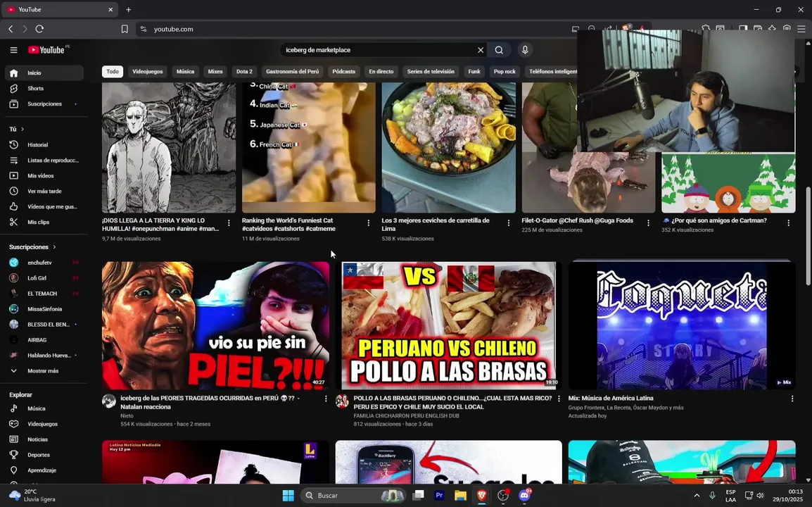
Task: Select the Dota 2 filter chip
Action: pos(244,72)
